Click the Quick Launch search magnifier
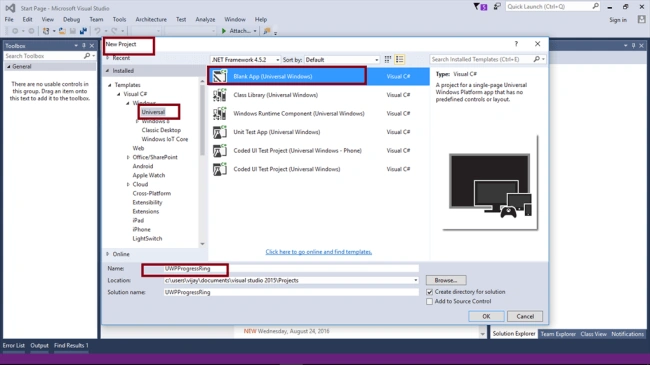The width and height of the screenshot is (650, 365). pyautogui.click(x=596, y=6)
